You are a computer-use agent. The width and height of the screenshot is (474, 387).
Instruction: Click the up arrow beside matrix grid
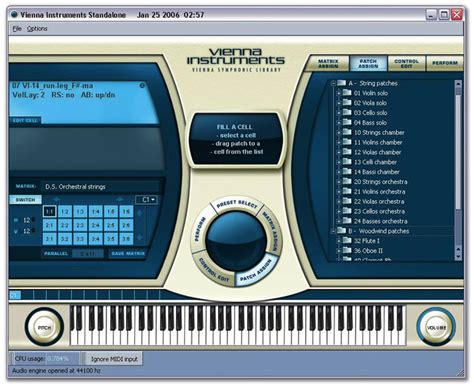coord(140,212)
